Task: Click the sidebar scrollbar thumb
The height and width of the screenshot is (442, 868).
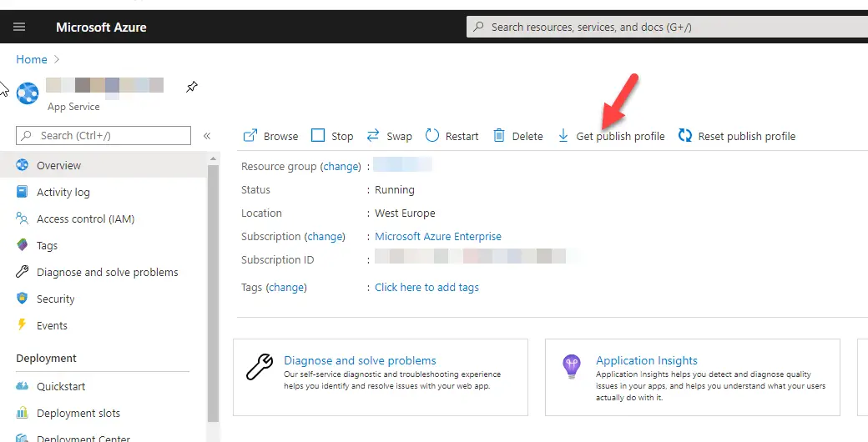Action: click(214, 294)
